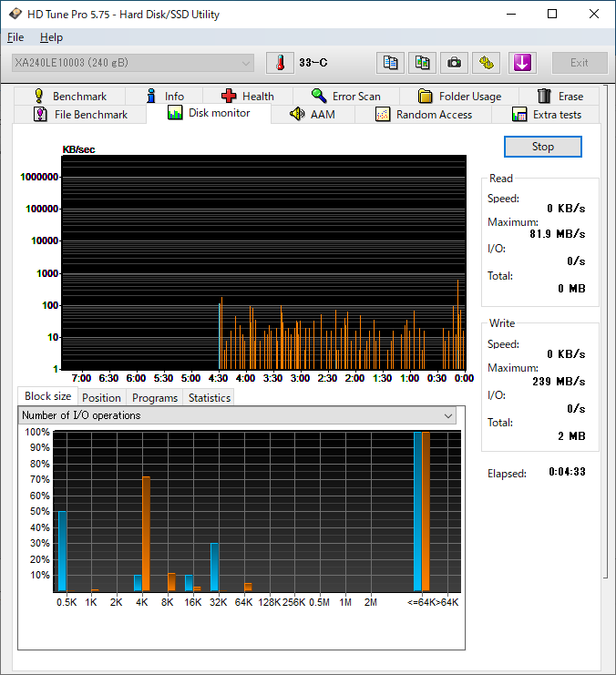
Task: Click the Write Maximum 239 MB/s value
Action: click(559, 382)
